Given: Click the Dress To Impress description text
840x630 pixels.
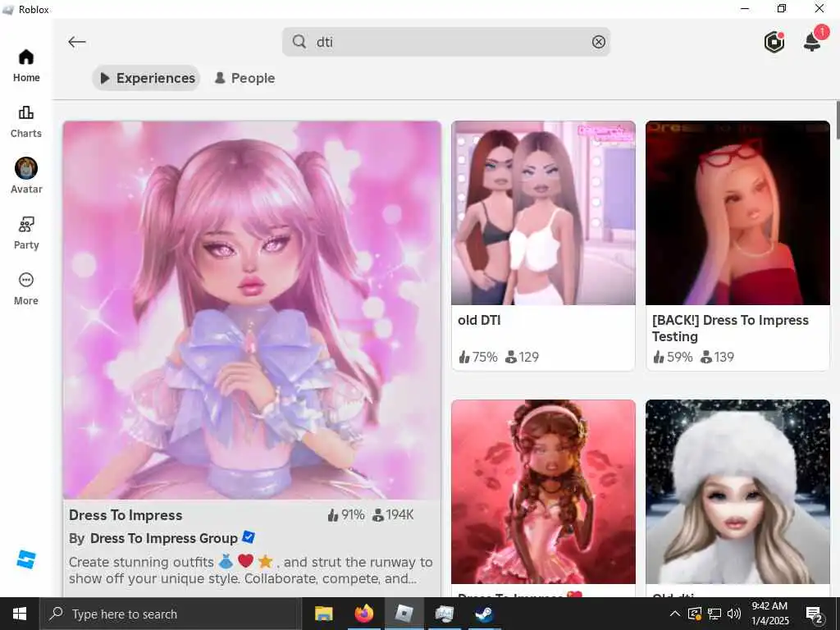Looking at the screenshot, I should click(251, 570).
